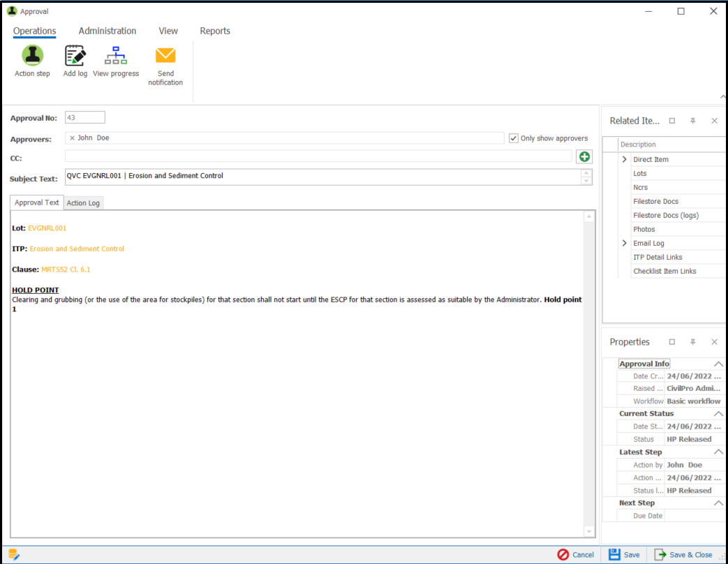The width and height of the screenshot is (728, 564).
Task: Pin the Related Items panel
Action: pos(692,121)
